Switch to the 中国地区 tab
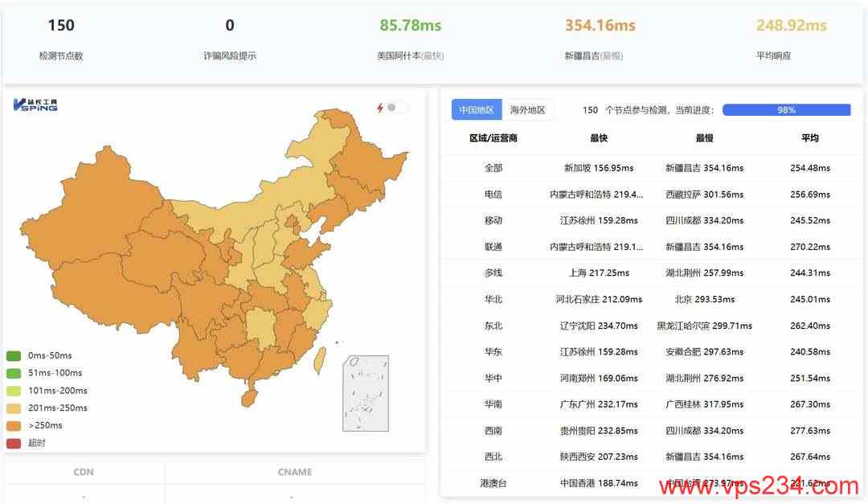This screenshot has height=504, width=868. coord(477,109)
